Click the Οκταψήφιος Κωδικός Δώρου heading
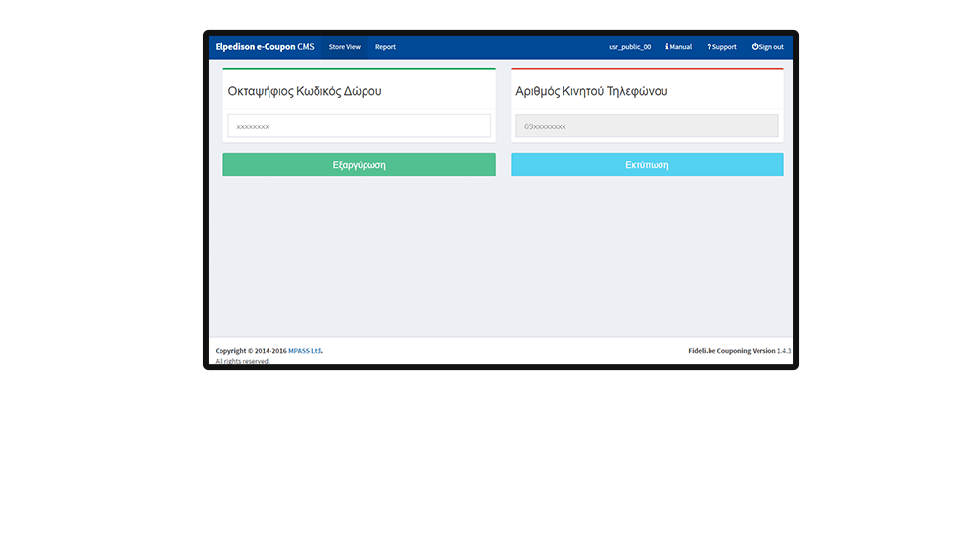 [305, 91]
